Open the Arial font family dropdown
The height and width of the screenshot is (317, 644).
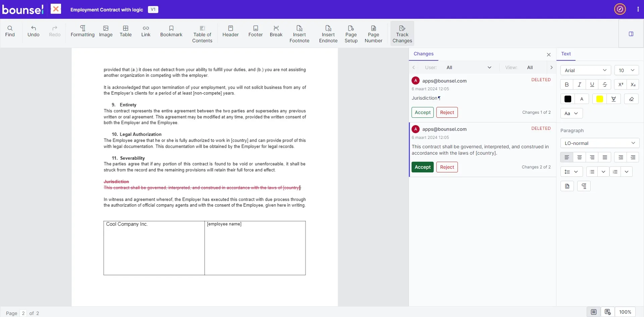click(x=585, y=70)
